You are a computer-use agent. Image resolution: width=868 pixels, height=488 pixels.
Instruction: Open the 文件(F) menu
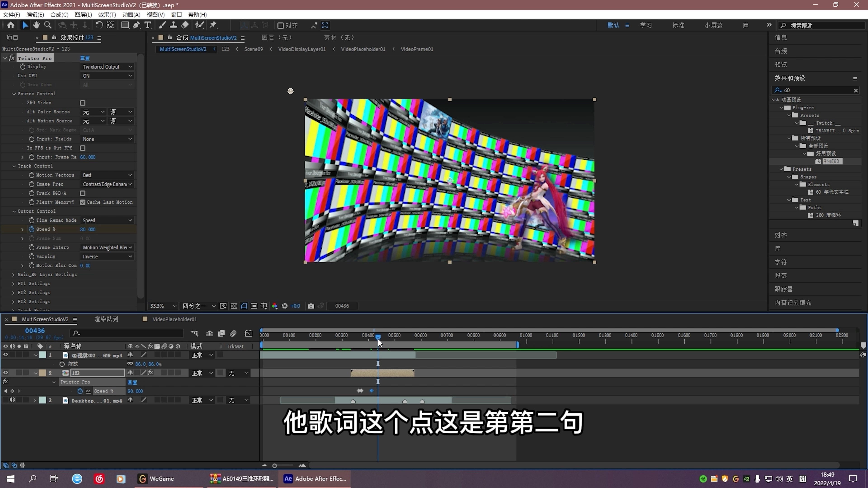point(12,14)
